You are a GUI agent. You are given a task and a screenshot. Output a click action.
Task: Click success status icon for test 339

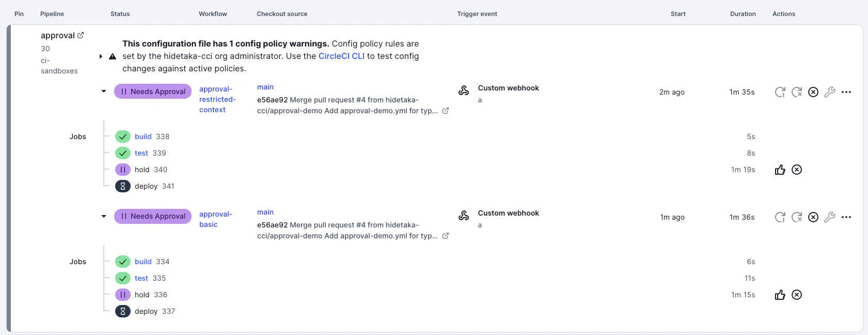[x=123, y=153]
